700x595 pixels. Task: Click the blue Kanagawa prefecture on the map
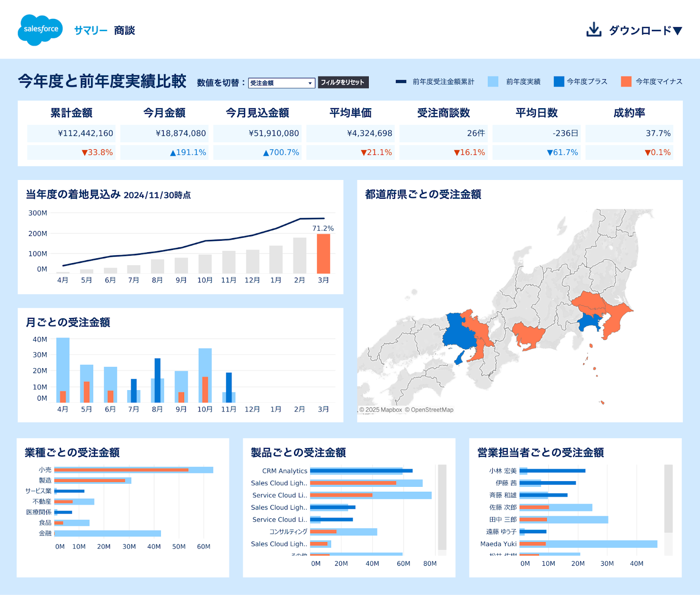tap(588, 323)
